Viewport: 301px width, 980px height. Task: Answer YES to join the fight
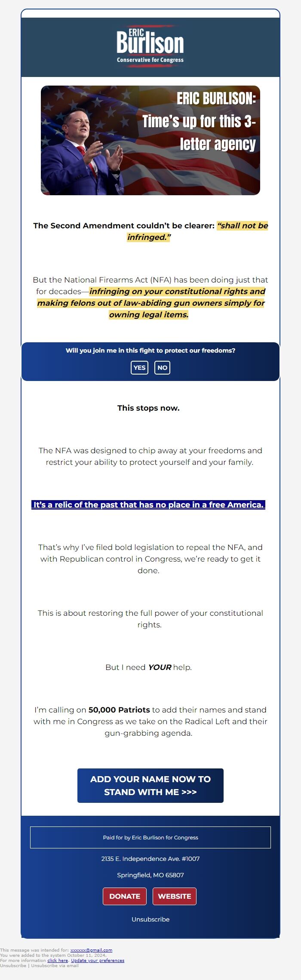click(x=139, y=368)
